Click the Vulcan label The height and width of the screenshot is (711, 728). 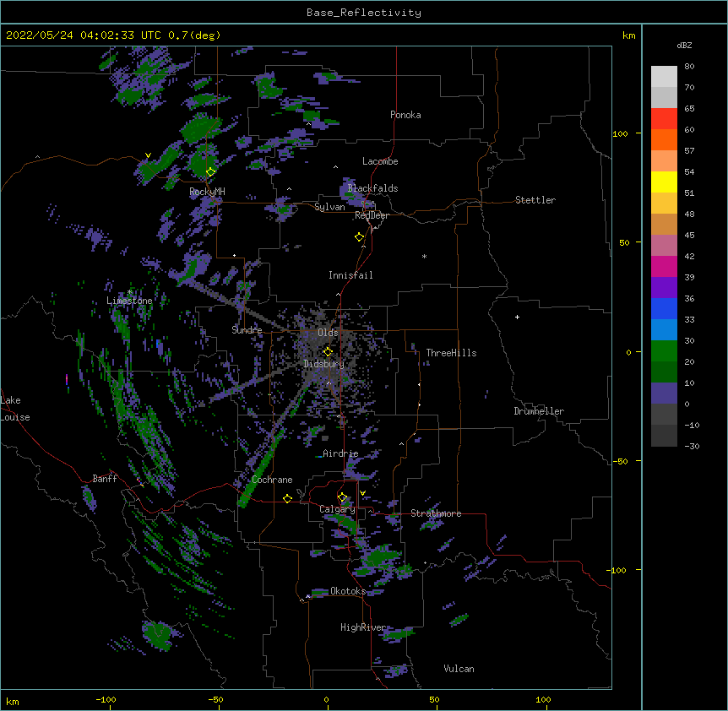[459, 669]
